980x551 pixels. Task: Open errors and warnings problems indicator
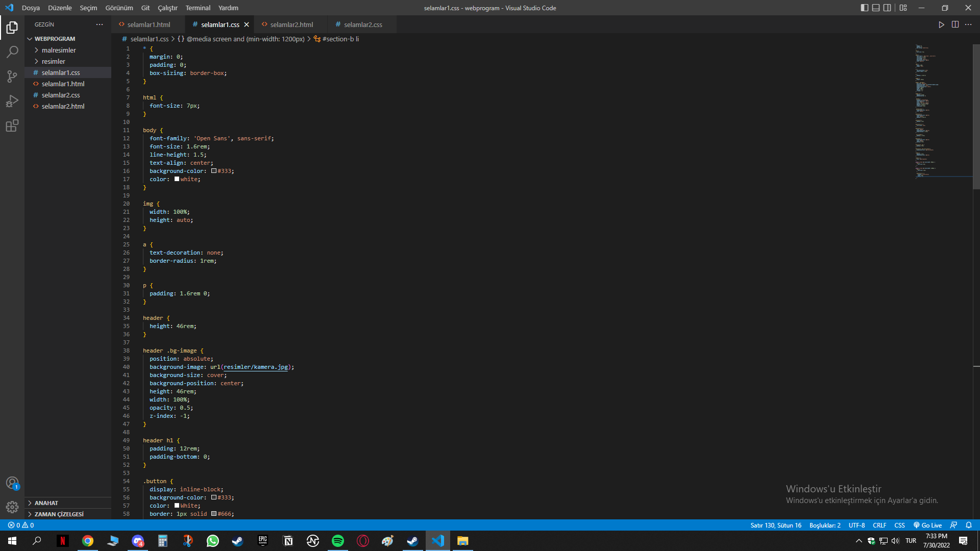(21, 525)
